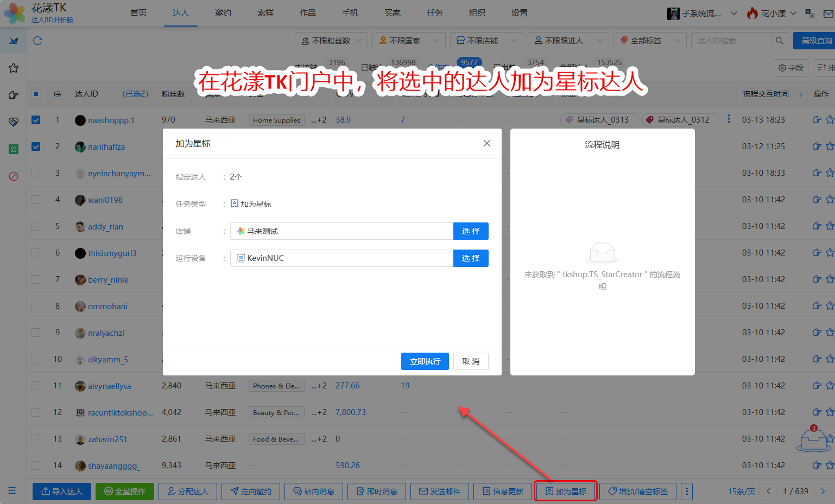The height and width of the screenshot is (504, 835).
Task: Check the wani0198 row checkbox
Action: coord(36,200)
